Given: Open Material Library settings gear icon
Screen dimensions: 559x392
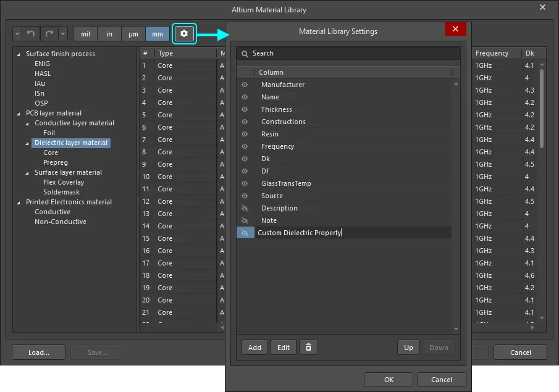Looking at the screenshot, I should (184, 34).
